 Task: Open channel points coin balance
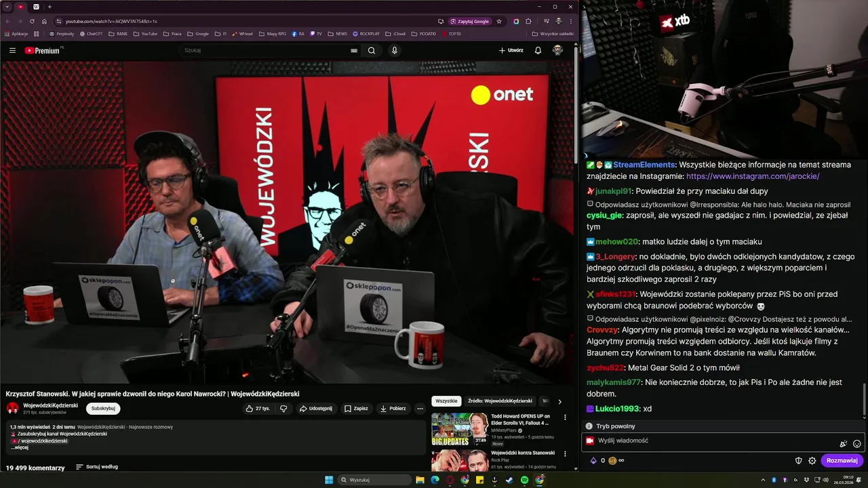tap(616, 461)
